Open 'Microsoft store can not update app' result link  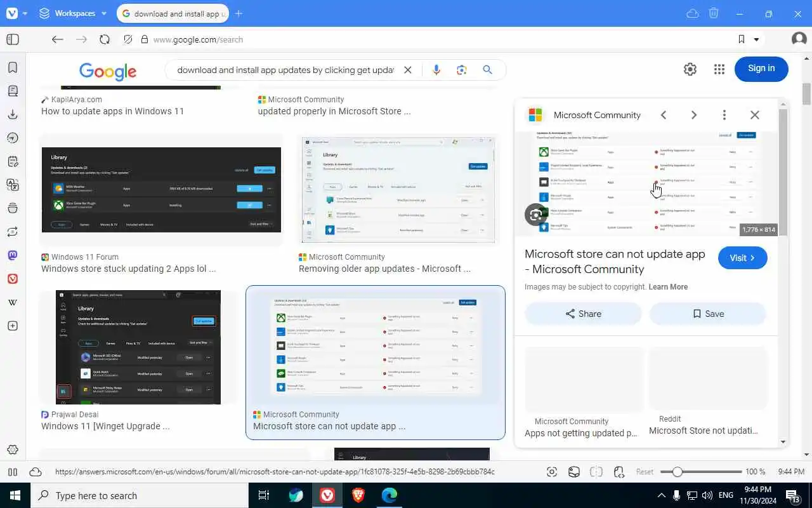pyautogui.click(x=329, y=426)
